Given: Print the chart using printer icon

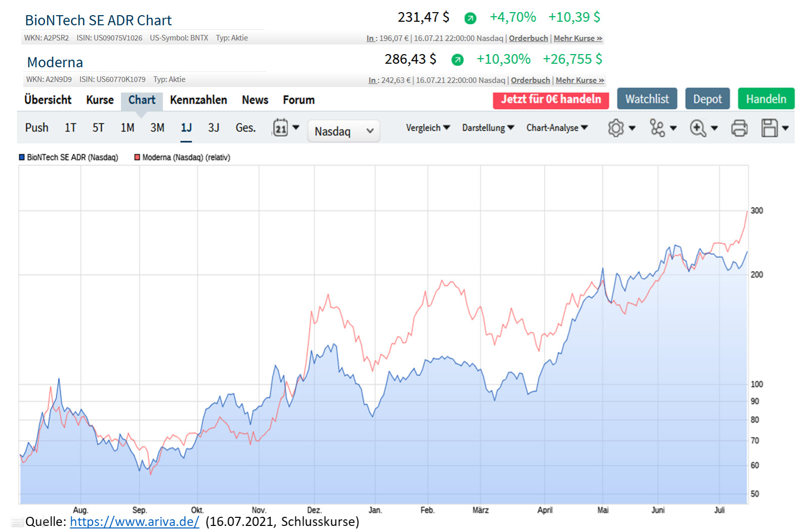Looking at the screenshot, I should click(739, 128).
